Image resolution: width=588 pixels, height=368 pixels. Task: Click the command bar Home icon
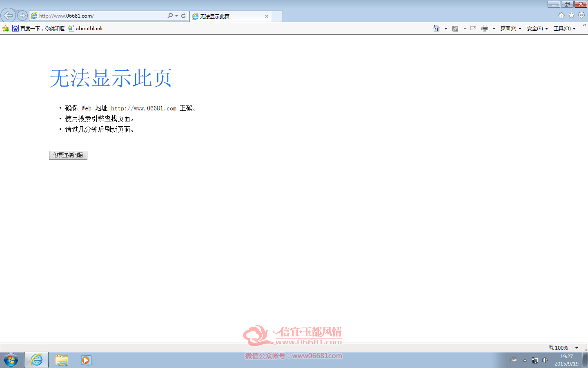437,28
